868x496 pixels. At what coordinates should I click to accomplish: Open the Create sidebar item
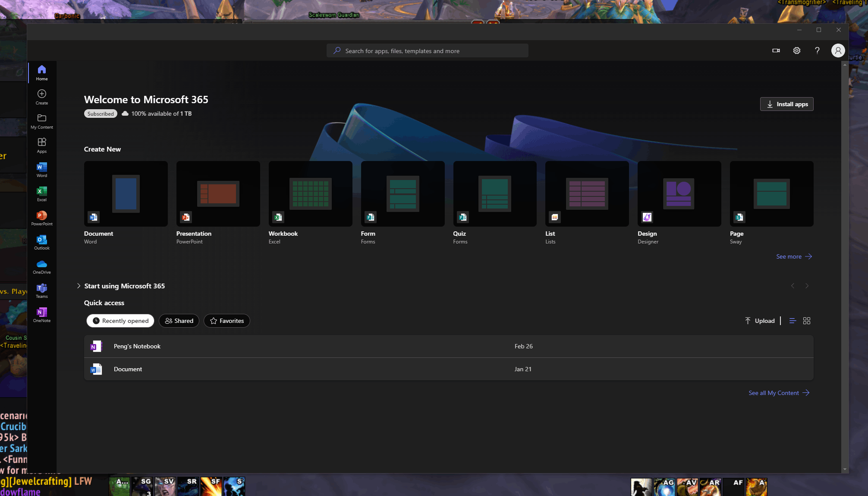click(x=42, y=97)
